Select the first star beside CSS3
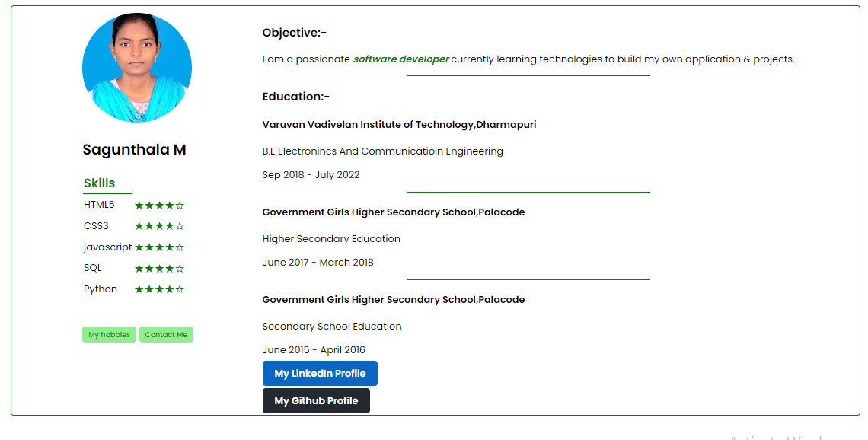The width and height of the screenshot is (868, 440). tap(139, 225)
